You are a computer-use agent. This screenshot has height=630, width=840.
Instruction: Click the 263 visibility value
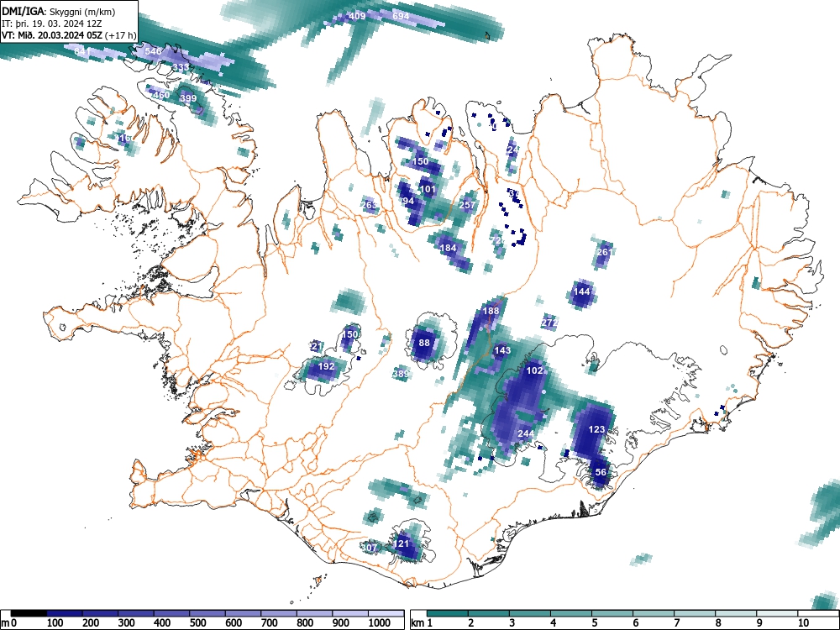369,205
